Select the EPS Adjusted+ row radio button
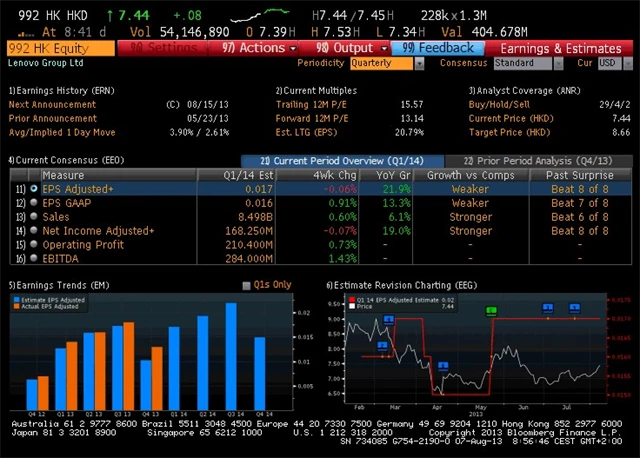The image size is (640, 458). 34,188
